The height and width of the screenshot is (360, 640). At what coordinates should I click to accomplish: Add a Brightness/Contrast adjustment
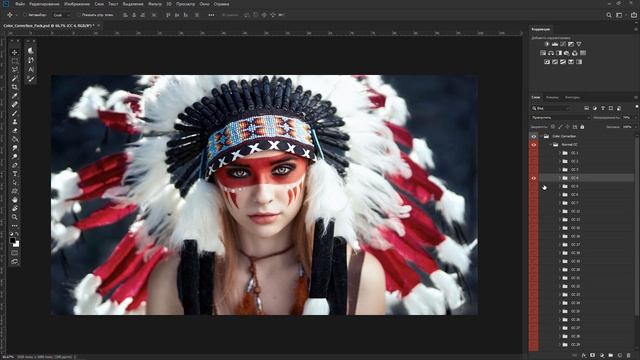coord(547,44)
